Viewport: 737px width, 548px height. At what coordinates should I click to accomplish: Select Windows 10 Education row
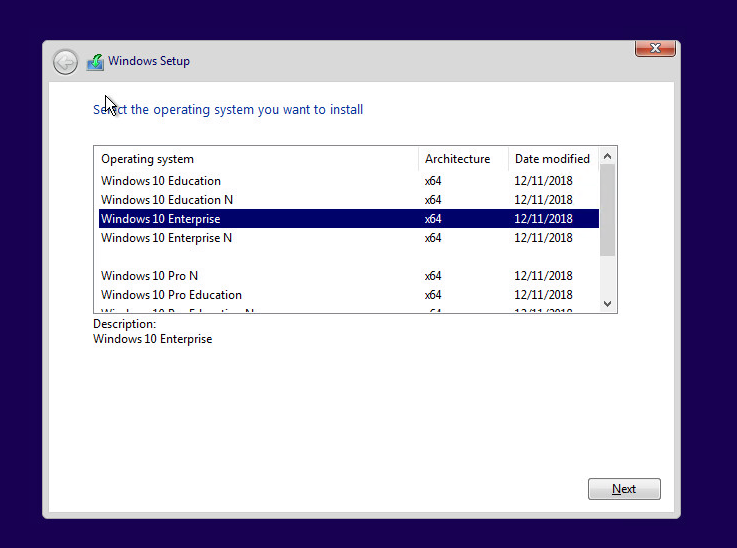point(349,181)
